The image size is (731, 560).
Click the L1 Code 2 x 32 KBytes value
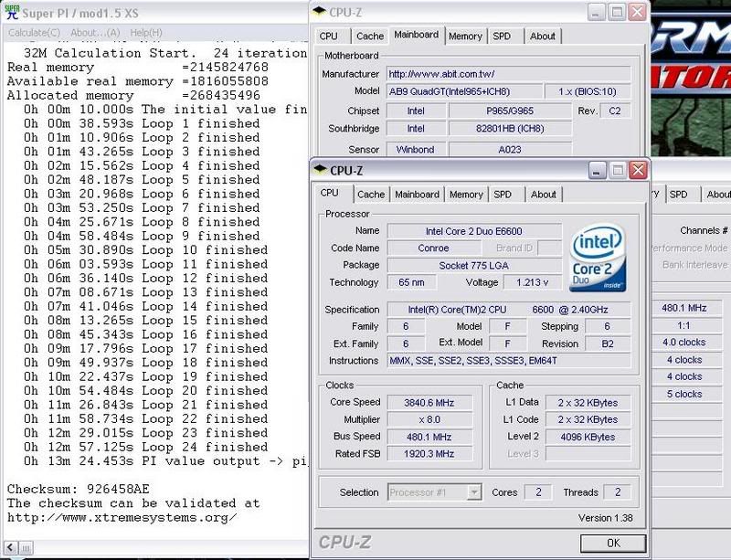(588, 419)
